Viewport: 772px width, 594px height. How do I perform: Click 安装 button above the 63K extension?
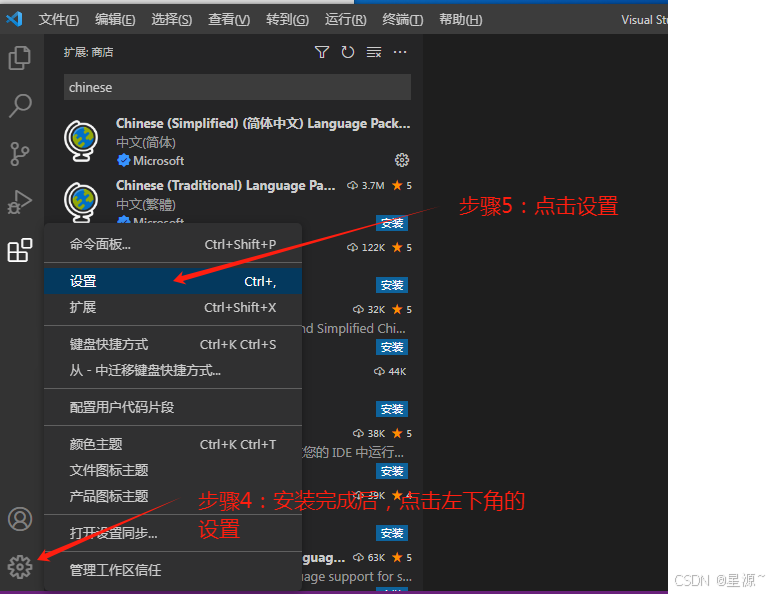click(x=392, y=533)
